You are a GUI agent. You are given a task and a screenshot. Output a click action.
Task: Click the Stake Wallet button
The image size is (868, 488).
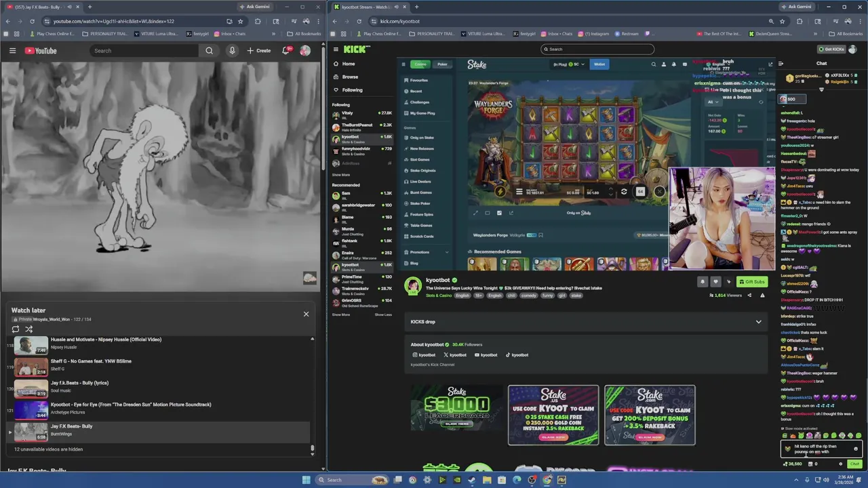(599, 64)
